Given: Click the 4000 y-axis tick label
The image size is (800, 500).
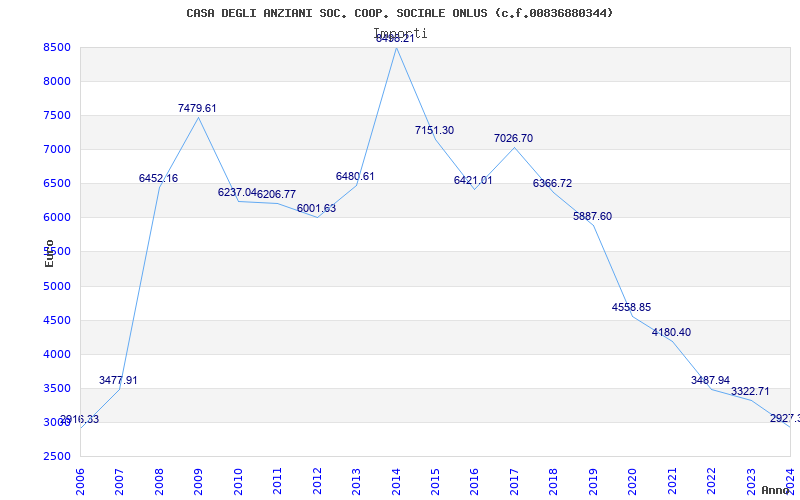Looking at the screenshot, I should pyautogui.click(x=57, y=354).
